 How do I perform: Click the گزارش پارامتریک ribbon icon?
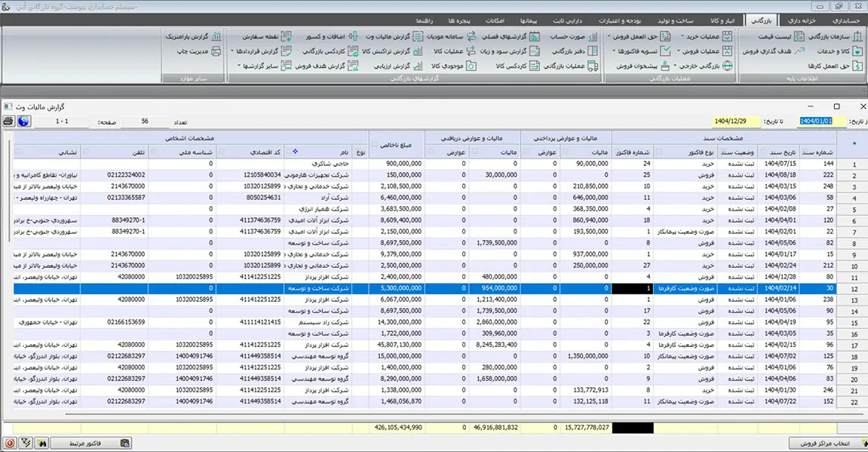[x=216, y=36]
